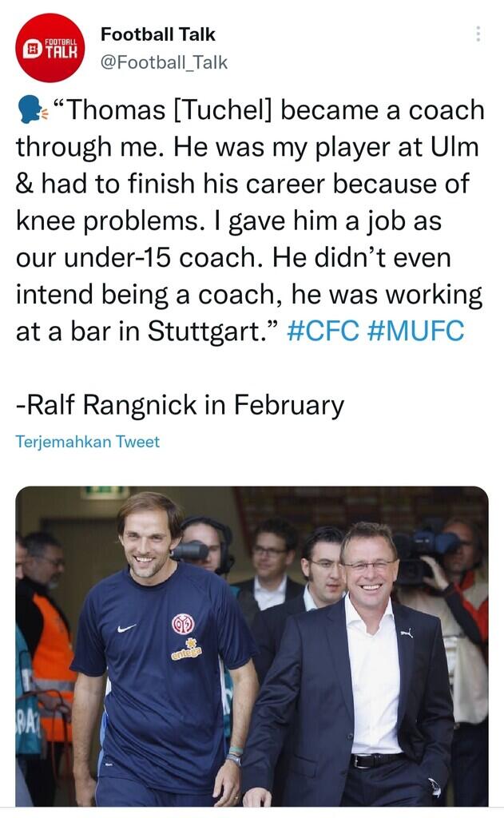The image size is (504, 818).
Task: Open the attached photo of two men
Action: point(252,647)
